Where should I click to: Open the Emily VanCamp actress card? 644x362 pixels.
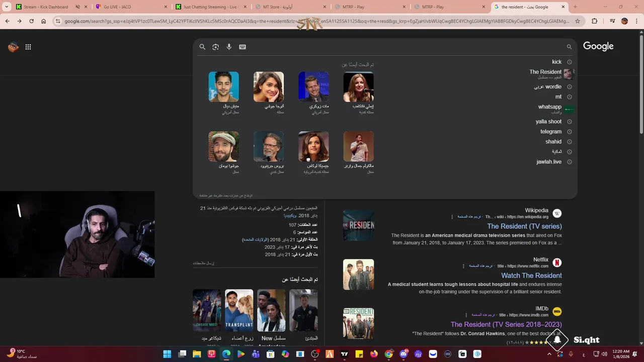(358, 93)
